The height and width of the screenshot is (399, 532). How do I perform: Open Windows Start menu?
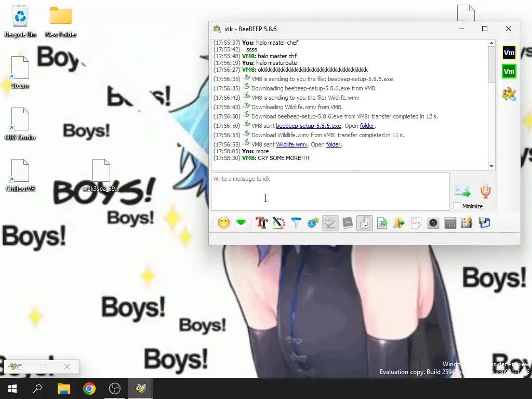[x=12, y=389]
